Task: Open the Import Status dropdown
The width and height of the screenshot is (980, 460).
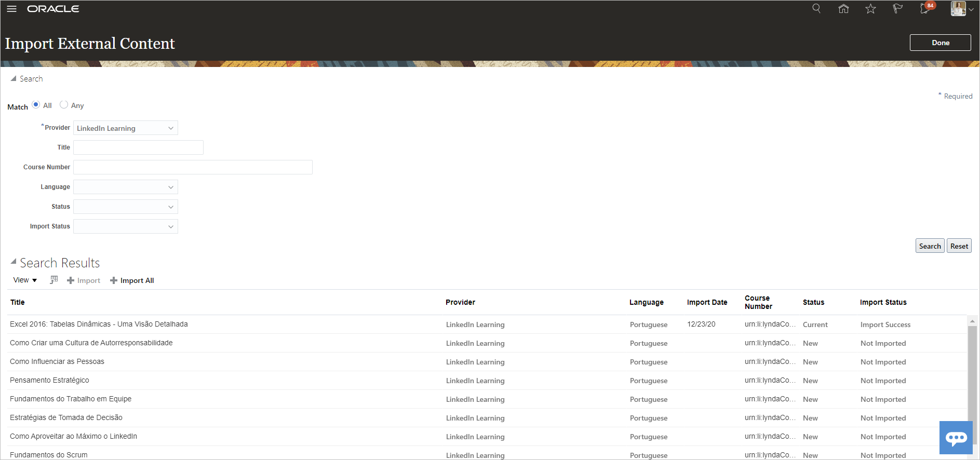Action: [126, 226]
